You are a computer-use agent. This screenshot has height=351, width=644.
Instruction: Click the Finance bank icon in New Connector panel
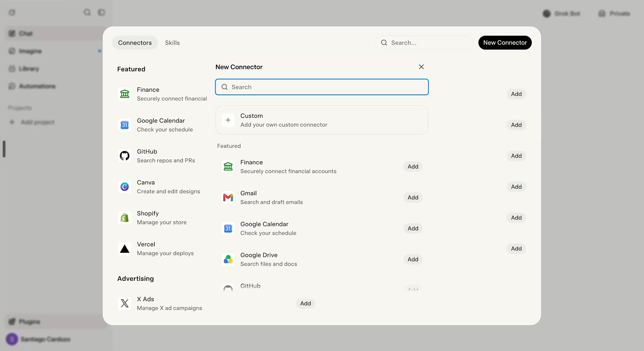(x=228, y=167)
